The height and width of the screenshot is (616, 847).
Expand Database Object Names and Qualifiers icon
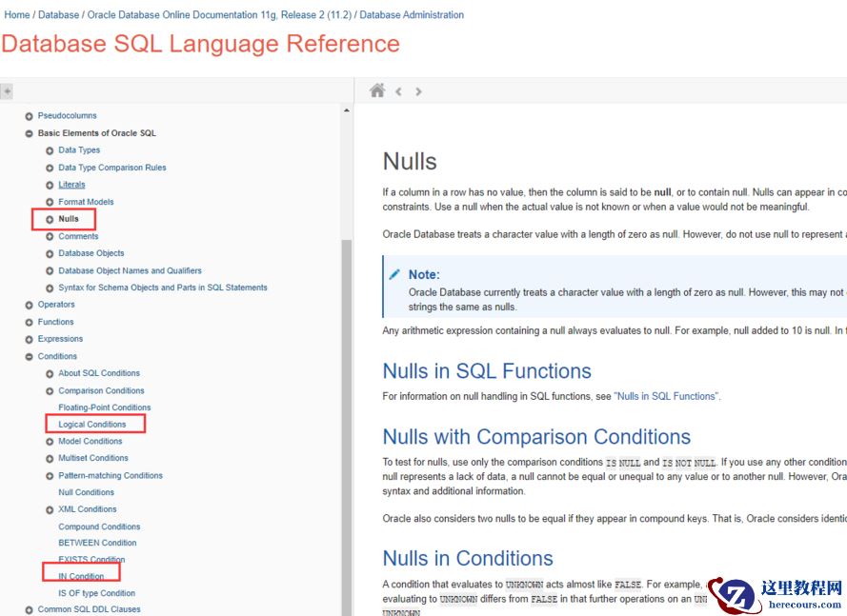tap(50, 271)
